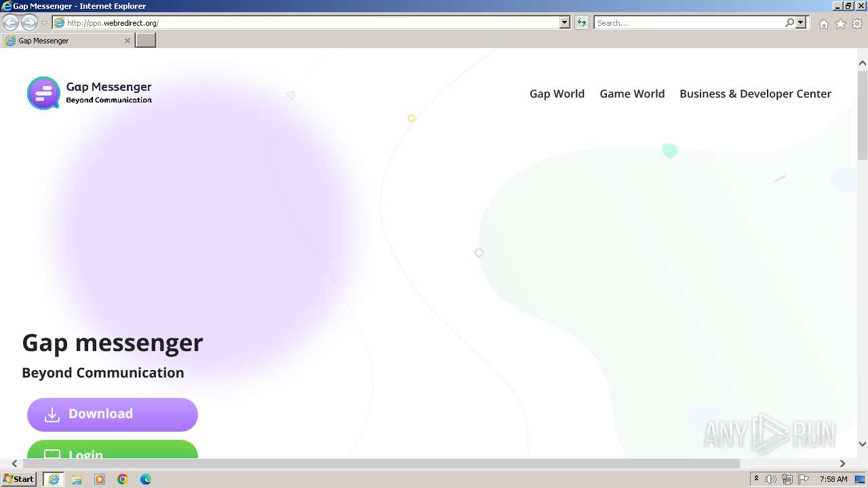Close the Gap Messenger tab
Viewport: 868px width, 488px height.
pos(127,41)
